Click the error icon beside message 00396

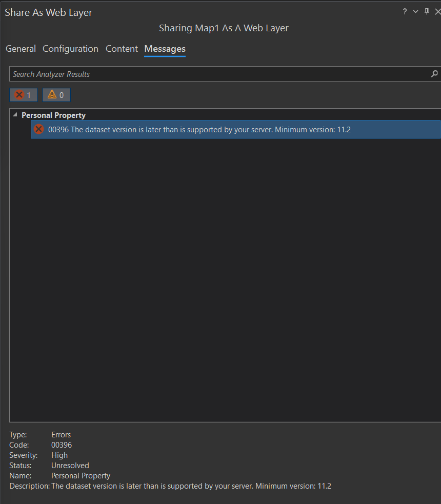pos(38,129)
